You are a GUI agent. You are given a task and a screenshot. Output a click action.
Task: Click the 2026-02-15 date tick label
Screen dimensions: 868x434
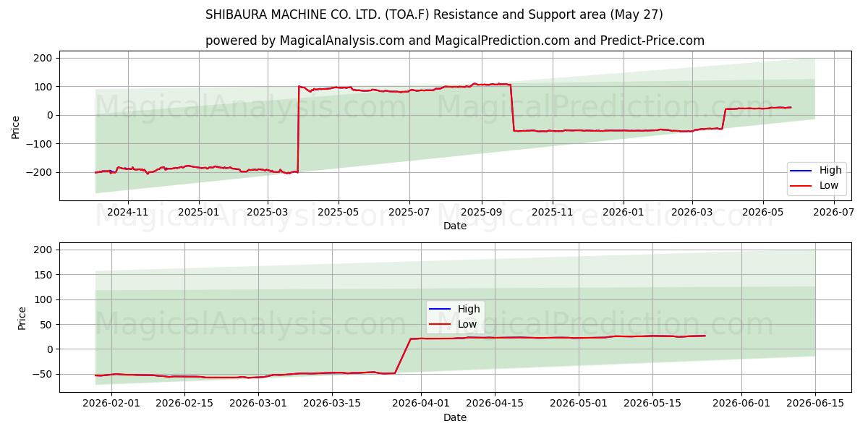184,404
